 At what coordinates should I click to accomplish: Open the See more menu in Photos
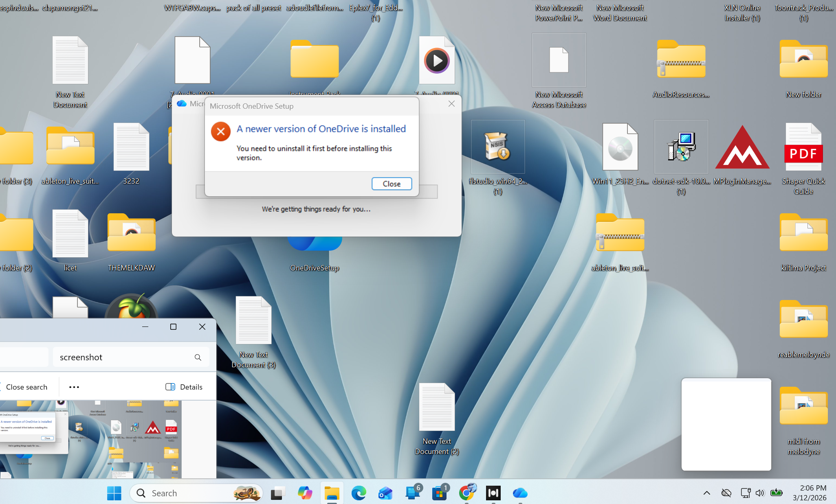74,387
